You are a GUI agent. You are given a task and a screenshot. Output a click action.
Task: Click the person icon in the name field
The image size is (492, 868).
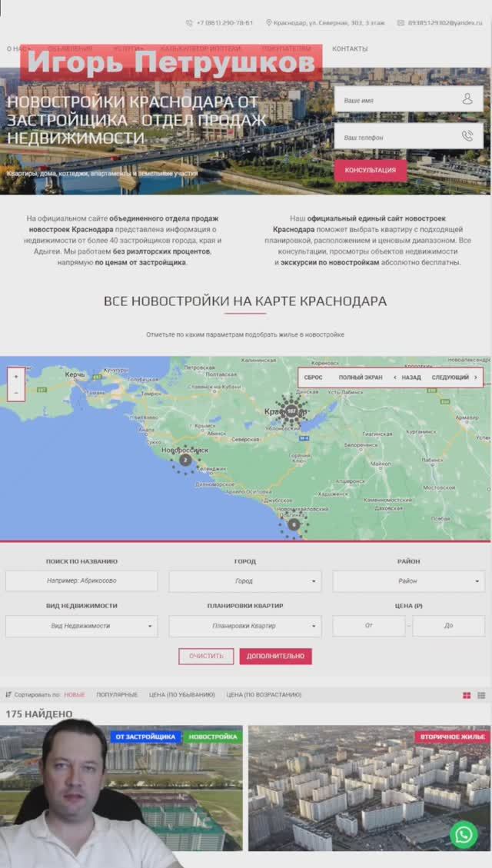[x=467, y=99]
